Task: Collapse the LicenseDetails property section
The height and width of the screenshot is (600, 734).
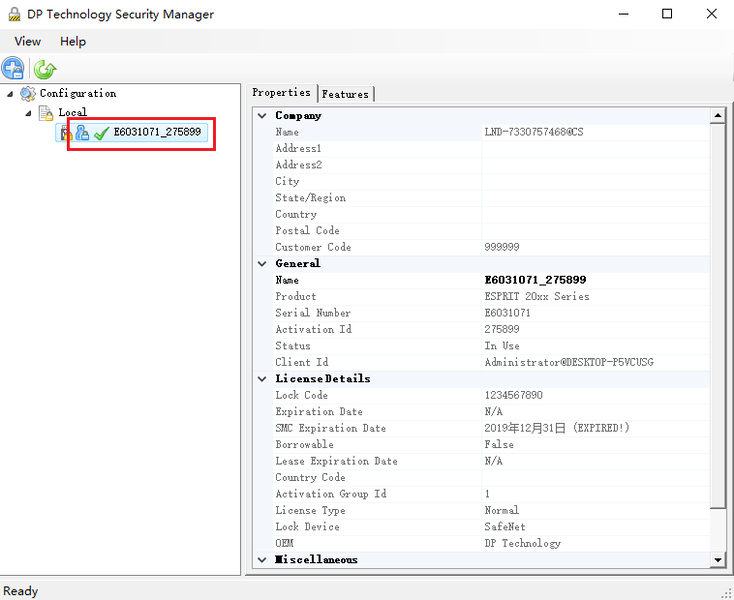Action: [262, 379]
